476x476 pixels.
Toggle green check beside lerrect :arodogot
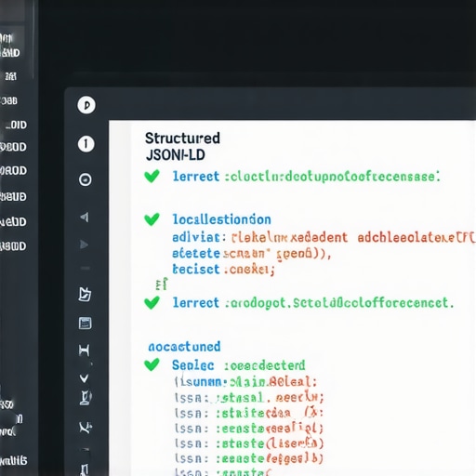click(x=152, y=302)
